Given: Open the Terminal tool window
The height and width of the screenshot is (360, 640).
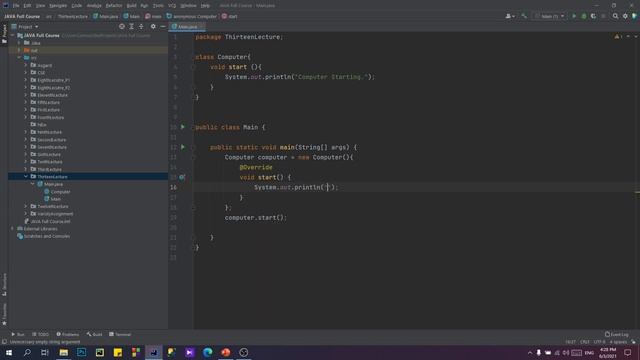Looking at the screenshot, I should tap(120, 334).
